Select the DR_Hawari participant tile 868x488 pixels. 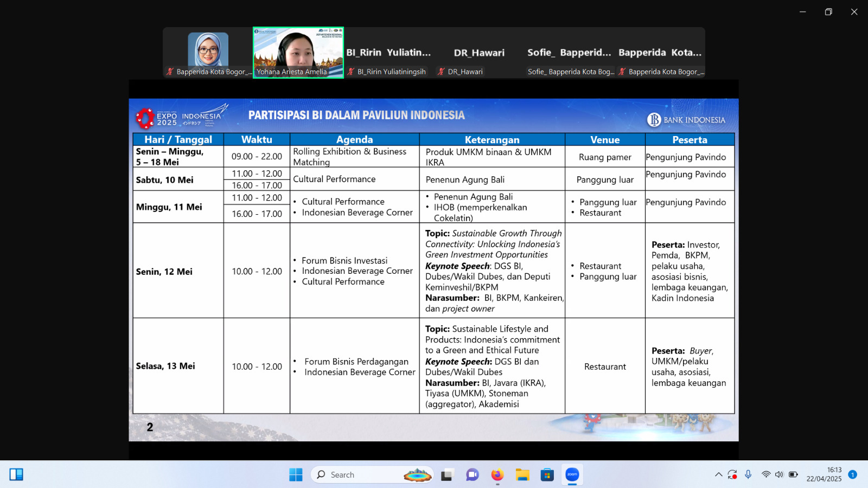(x=479, y=53)
